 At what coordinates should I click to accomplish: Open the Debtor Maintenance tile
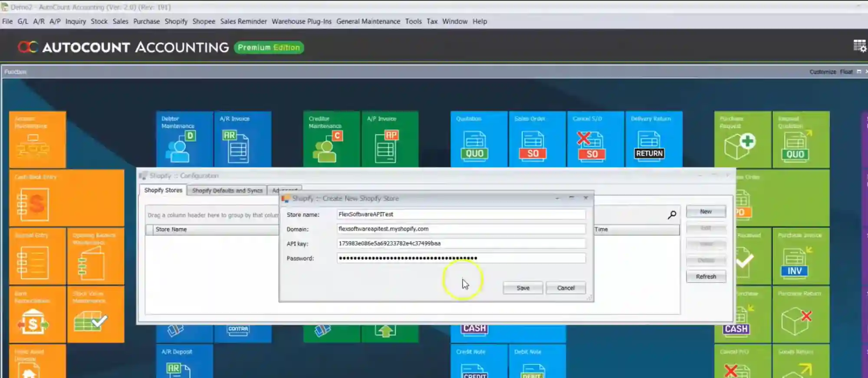(184, 139)
